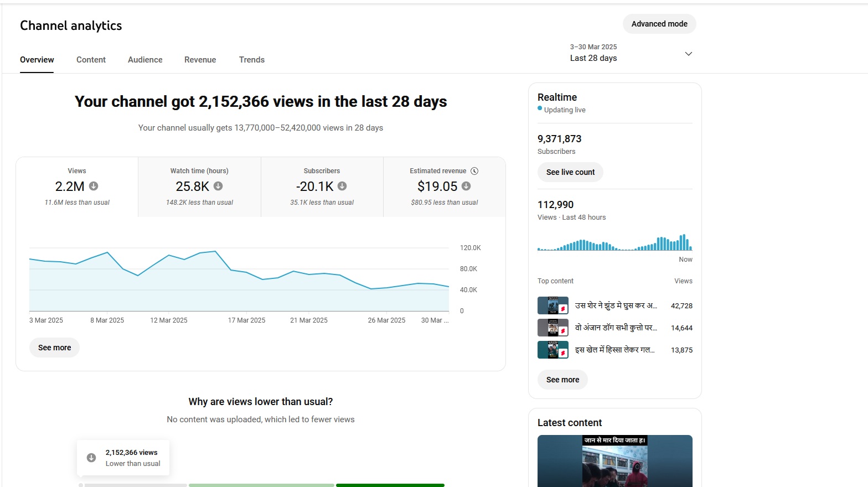Click the down-arrow icon beside Subscribers -20.1K
Screen dimensions: 868x487
(342, 186)
